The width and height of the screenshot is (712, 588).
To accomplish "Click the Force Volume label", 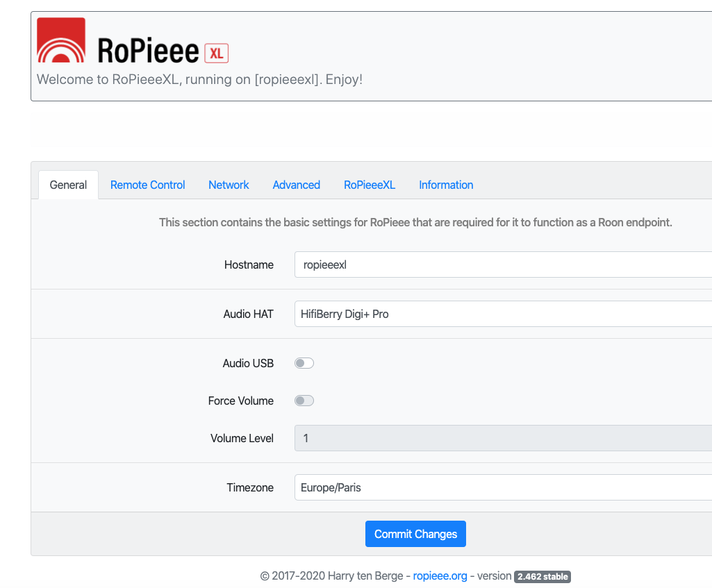I will (240, 401).
